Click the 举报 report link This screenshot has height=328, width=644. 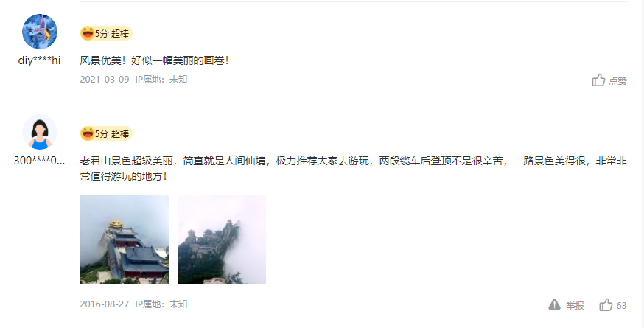click(x=575, y=305)
